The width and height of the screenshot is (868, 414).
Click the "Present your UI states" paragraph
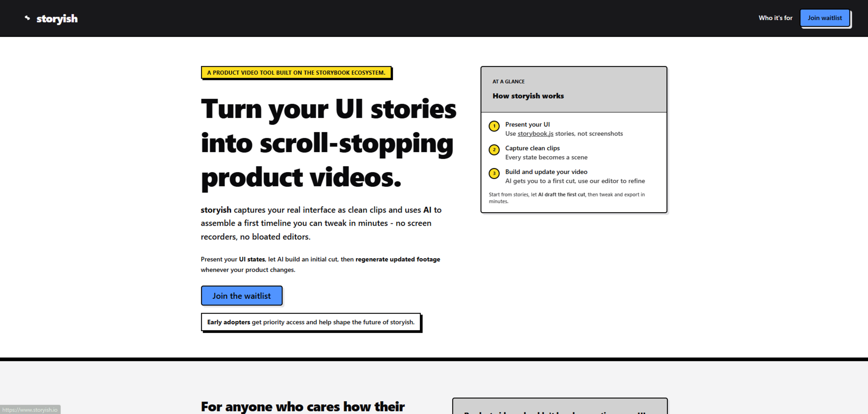pos(321,264)
